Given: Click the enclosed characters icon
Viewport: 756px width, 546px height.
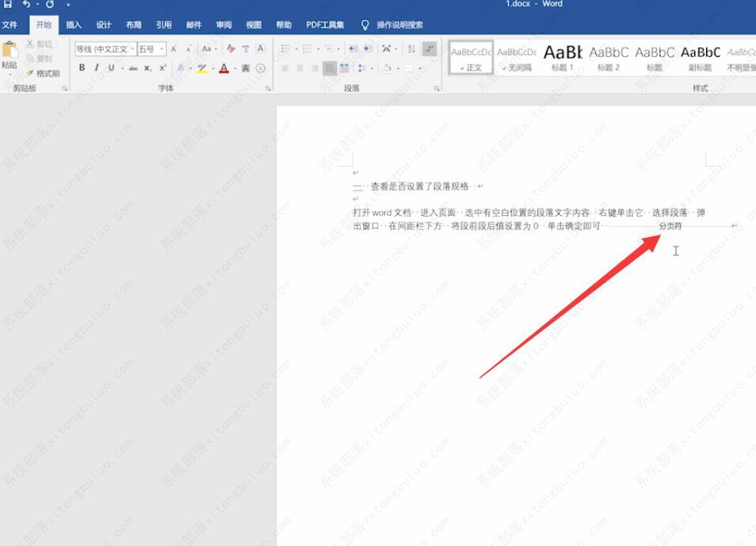Looking at the screenshot, I should 260,69.
